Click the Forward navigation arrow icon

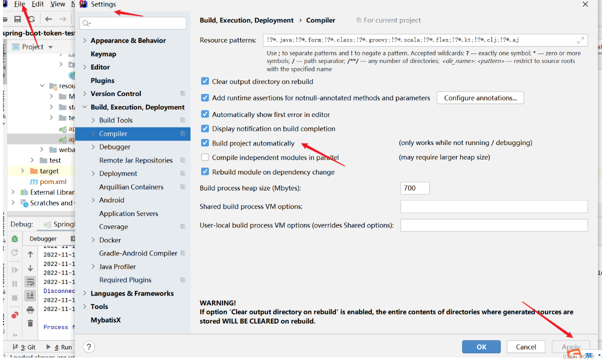[63, 19]
